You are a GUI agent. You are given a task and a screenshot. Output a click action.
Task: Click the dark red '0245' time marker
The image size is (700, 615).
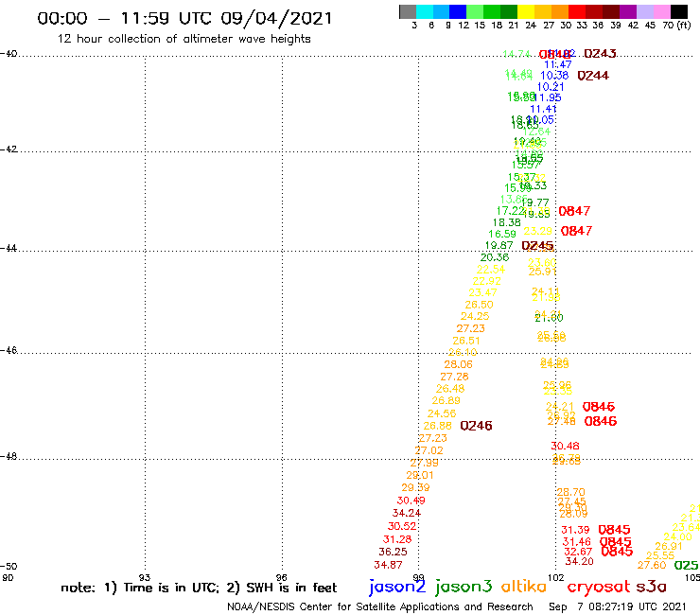point(537,246)
